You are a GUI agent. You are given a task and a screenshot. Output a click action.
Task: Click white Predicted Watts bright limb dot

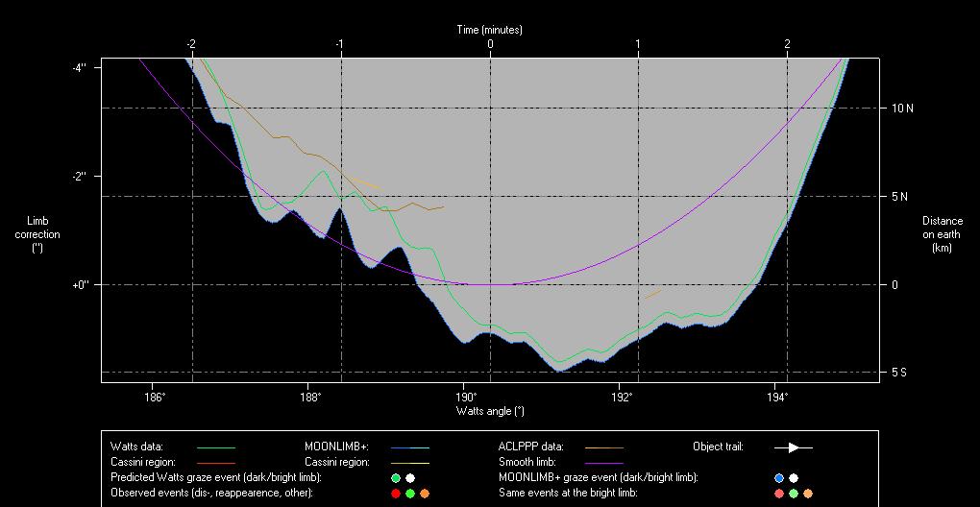[410, 478]
